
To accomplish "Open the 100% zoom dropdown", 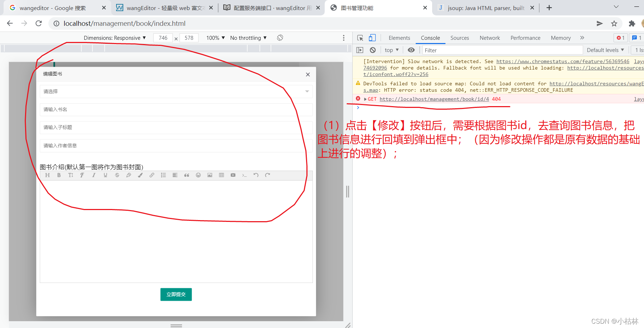I will pos(215,38).
